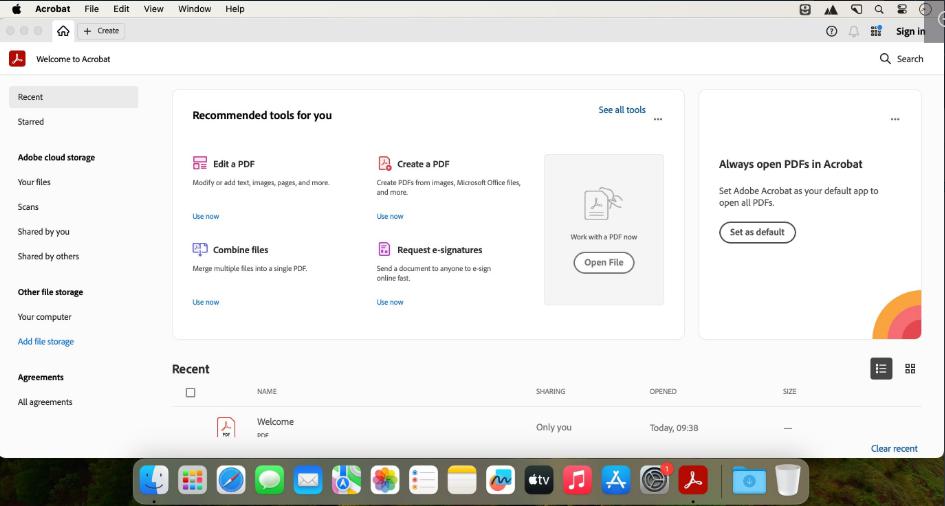
Task: Click the Combine files icon
Action: 199,249
